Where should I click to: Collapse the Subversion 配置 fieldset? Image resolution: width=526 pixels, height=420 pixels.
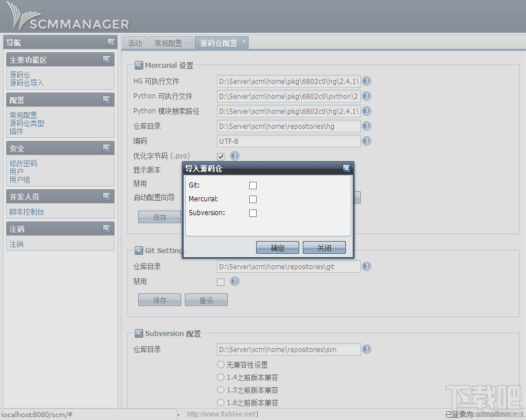pos(139,333)
